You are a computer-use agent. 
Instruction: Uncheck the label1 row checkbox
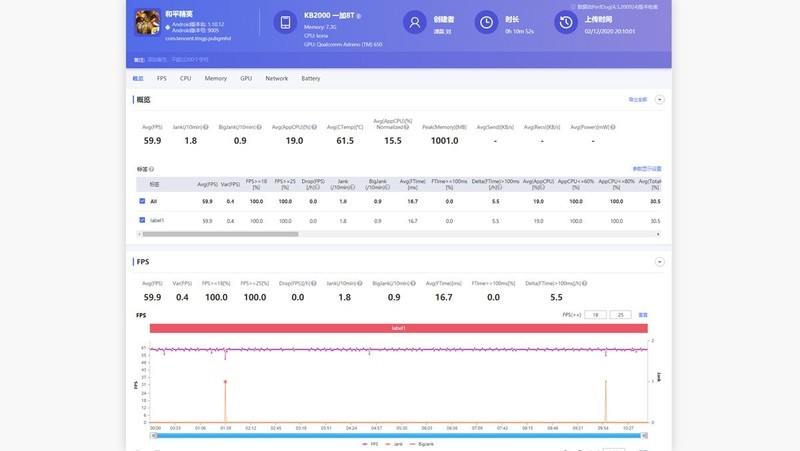142,220
